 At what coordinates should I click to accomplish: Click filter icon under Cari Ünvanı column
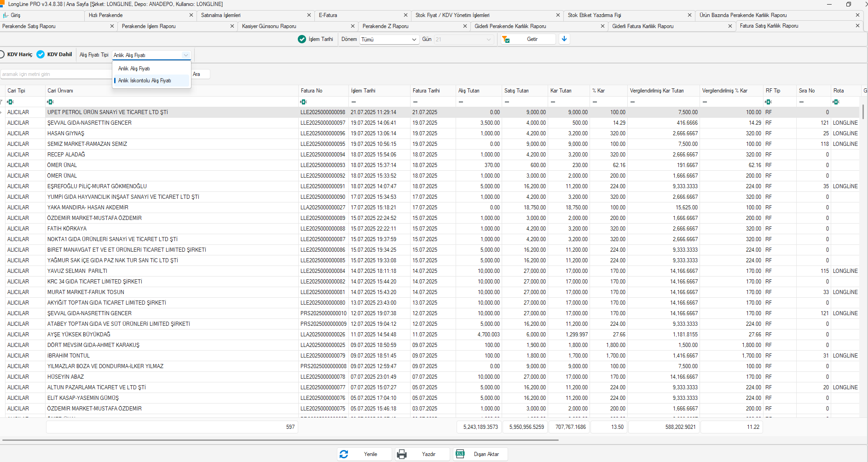point(50,102)
